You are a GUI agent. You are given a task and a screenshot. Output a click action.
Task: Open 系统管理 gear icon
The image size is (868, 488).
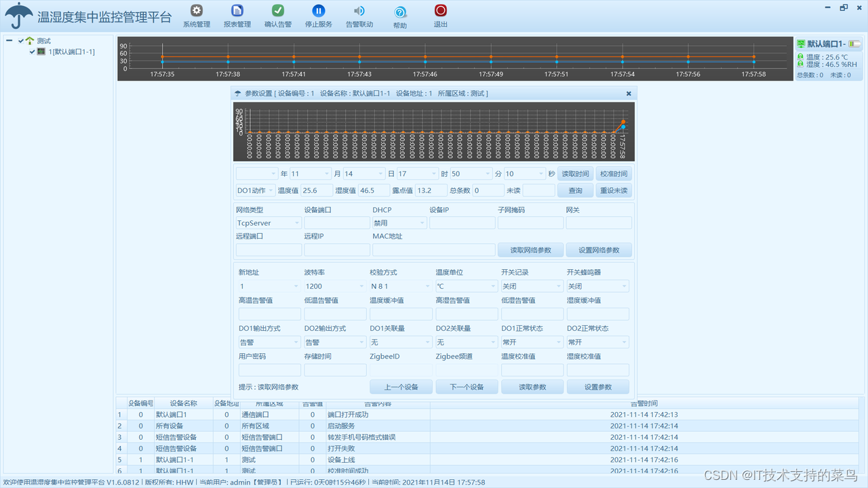pyautogui.click(x=197, y=11)
